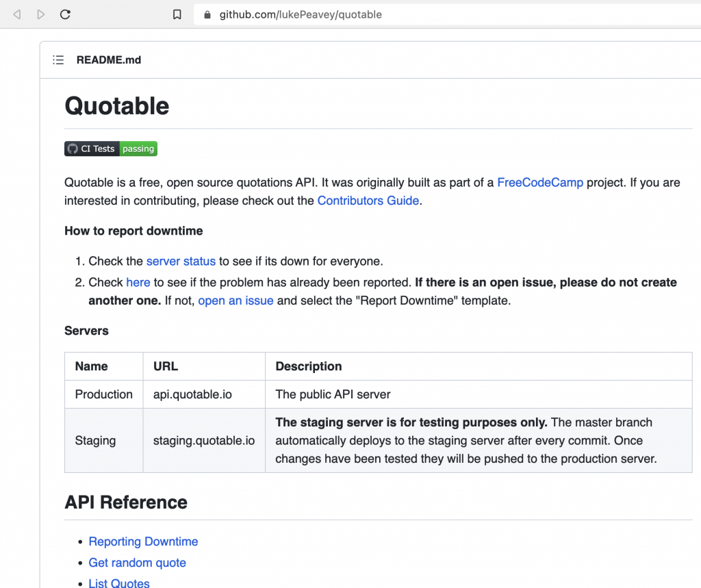Go back using the back navigation arrow

click(16, 14)
